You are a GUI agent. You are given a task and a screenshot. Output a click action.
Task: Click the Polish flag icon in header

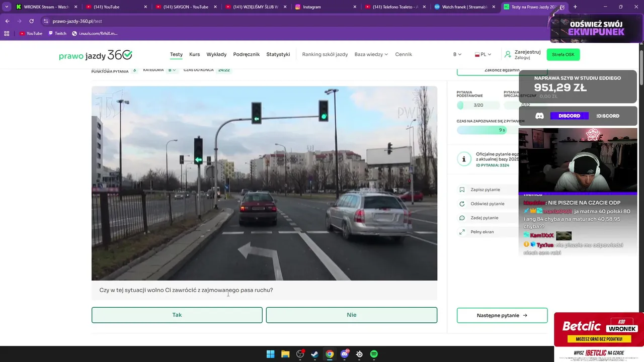(477, 54)
